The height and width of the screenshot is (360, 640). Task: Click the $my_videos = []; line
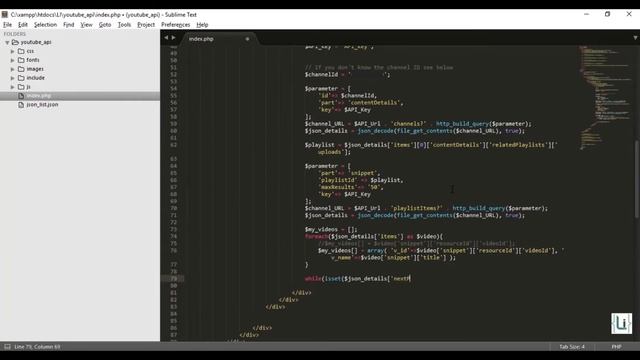click(x=331, y=229)
